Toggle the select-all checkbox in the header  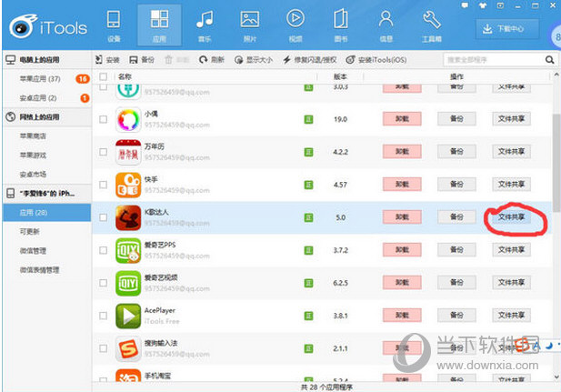(103, 76)
